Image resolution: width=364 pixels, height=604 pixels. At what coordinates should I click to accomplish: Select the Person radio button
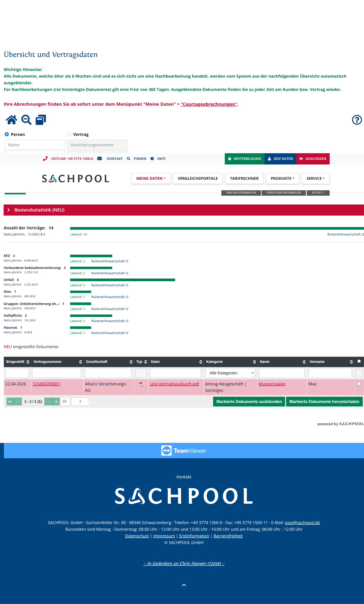(x=7, y=134)
